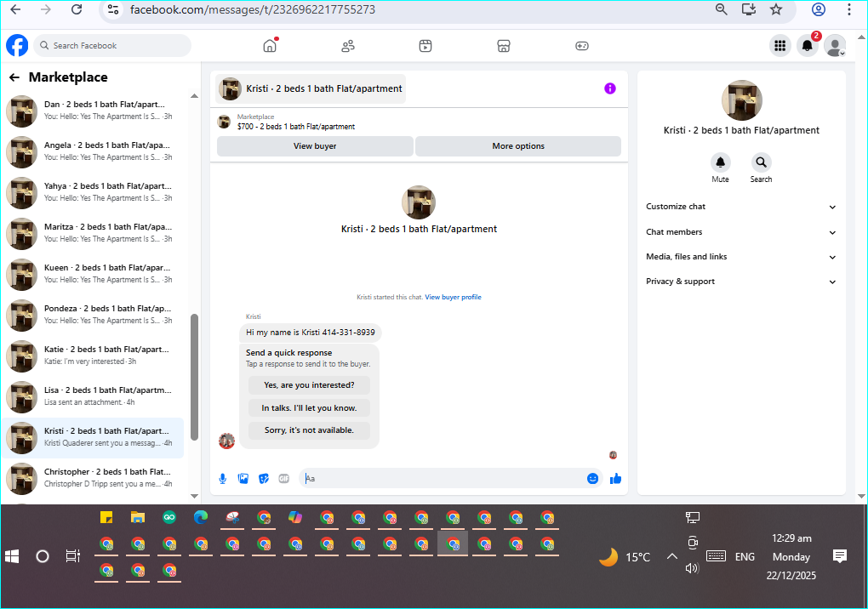
Task: Click the View buyer profile link
Action: click(453, 297)
